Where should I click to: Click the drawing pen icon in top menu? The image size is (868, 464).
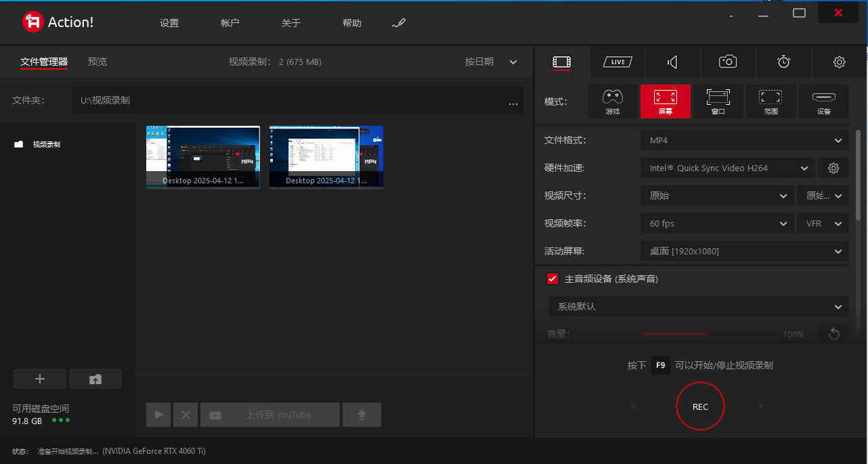pos(399,23)
